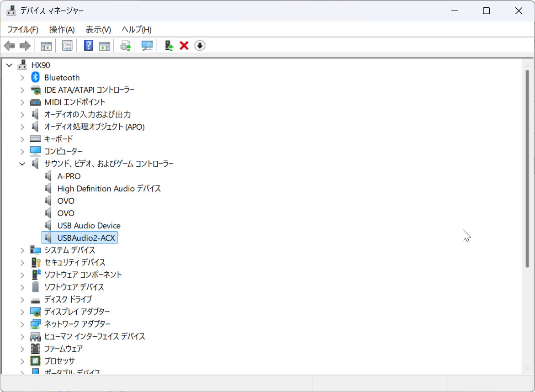This screenshot has width=535, height=392.
Task: Click the ソフトウェア コンポーネント icon
Action: pos(36,274)
